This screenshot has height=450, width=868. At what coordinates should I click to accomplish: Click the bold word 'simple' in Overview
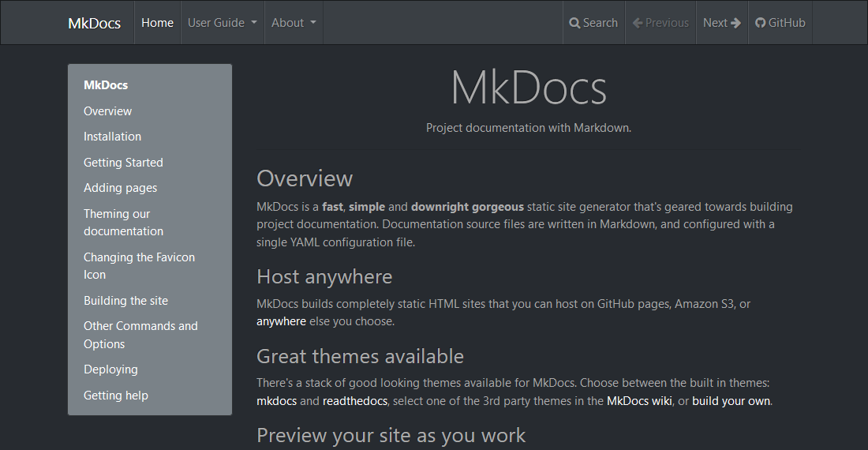[x=367, y=207]
